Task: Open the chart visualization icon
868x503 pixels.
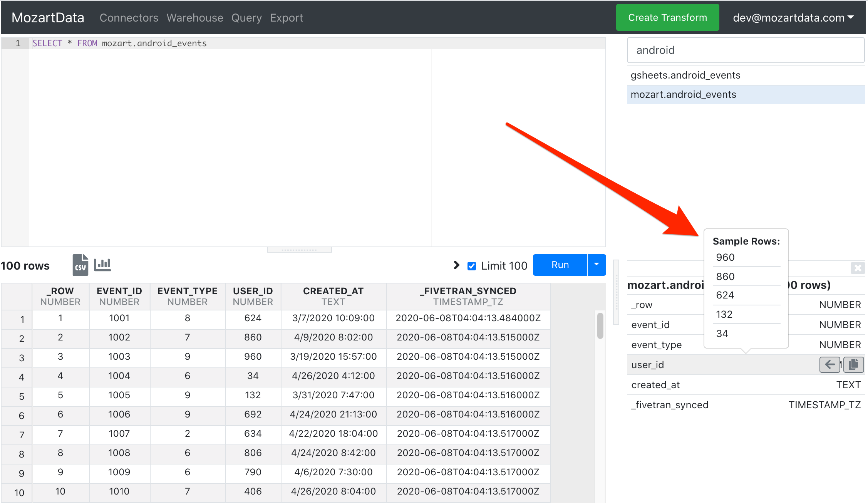Action: [102, 265]
